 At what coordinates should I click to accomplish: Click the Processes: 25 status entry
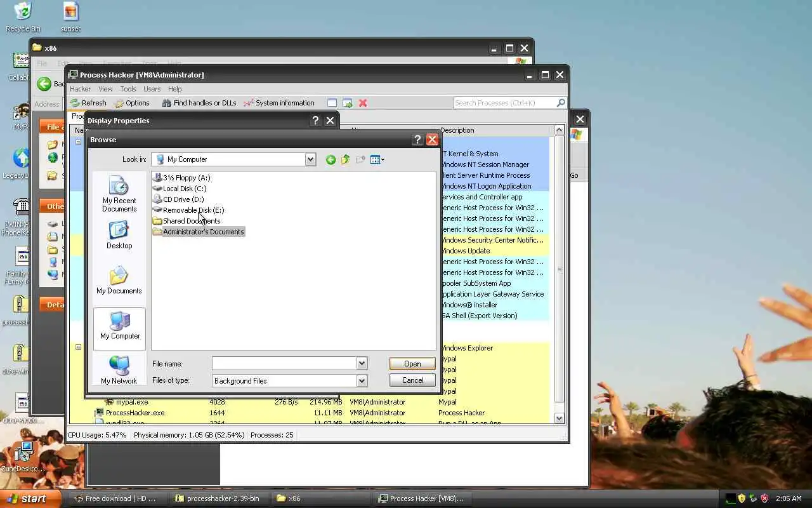[x=272, y=435]
